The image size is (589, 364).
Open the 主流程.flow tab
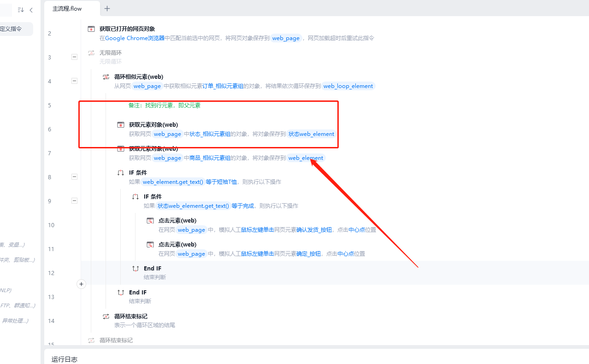[67, 8]
